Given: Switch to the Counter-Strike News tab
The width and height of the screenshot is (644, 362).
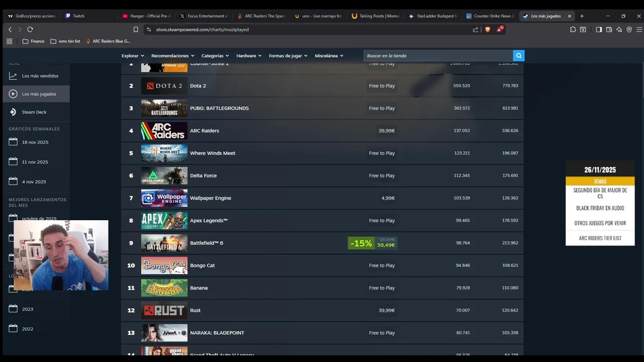Looking at the screenshot, I should tap(492, 16).
